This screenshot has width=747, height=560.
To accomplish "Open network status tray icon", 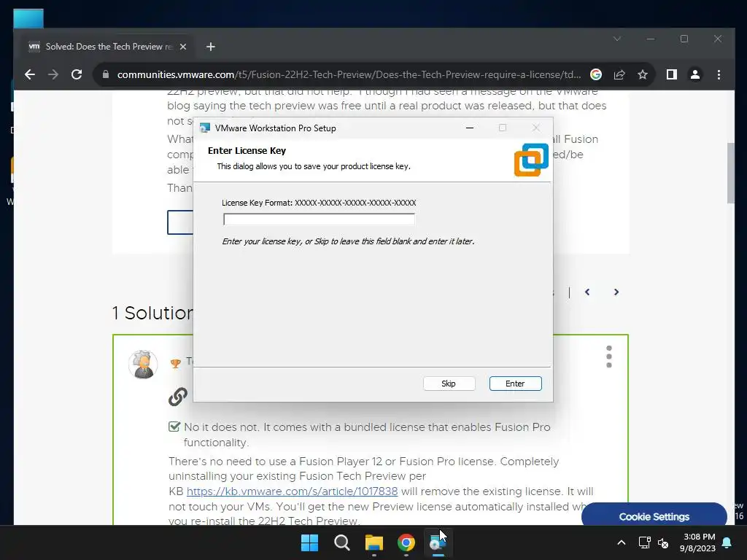I will [644, 542].
